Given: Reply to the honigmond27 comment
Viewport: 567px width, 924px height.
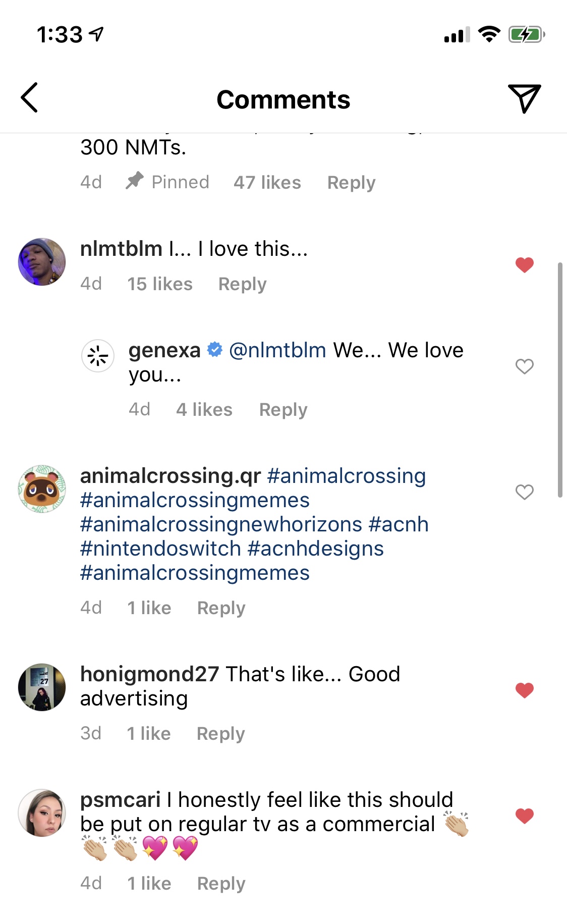Looking at the screenshot, I should pos(220,734).
